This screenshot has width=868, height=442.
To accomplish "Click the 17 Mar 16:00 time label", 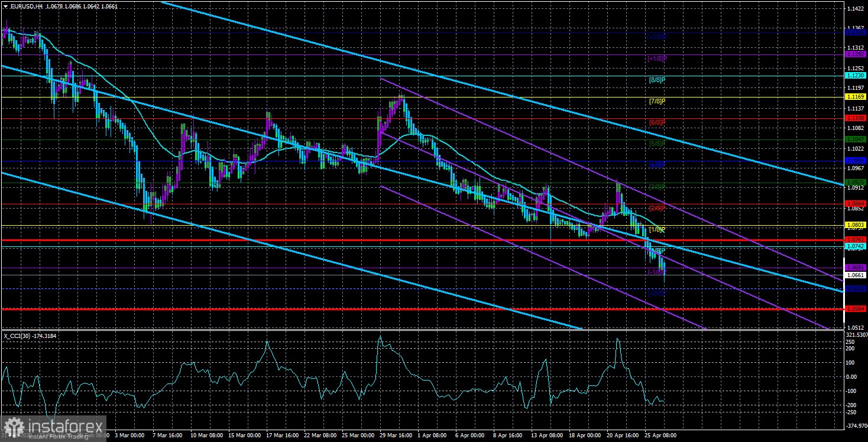I will [x=283, y=435].
